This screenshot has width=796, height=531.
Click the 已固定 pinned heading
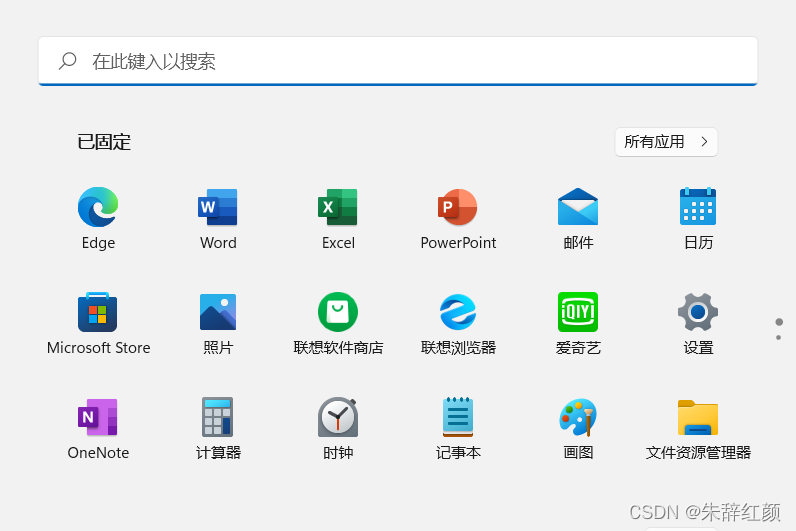tap(104, 142)
